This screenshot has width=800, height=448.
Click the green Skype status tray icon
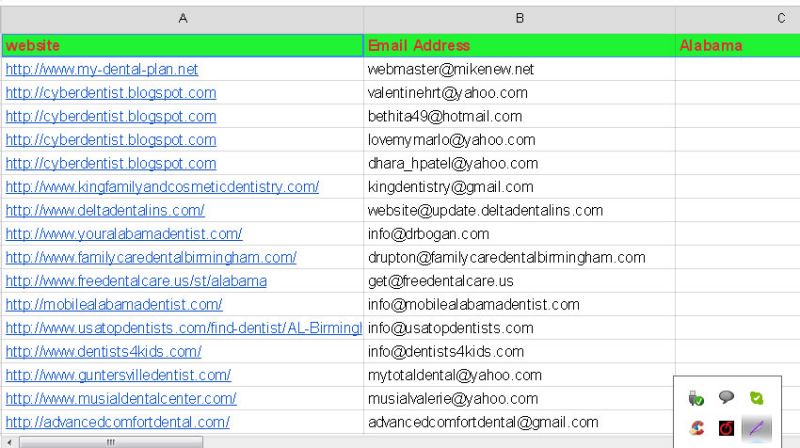[x=756, y=397]
